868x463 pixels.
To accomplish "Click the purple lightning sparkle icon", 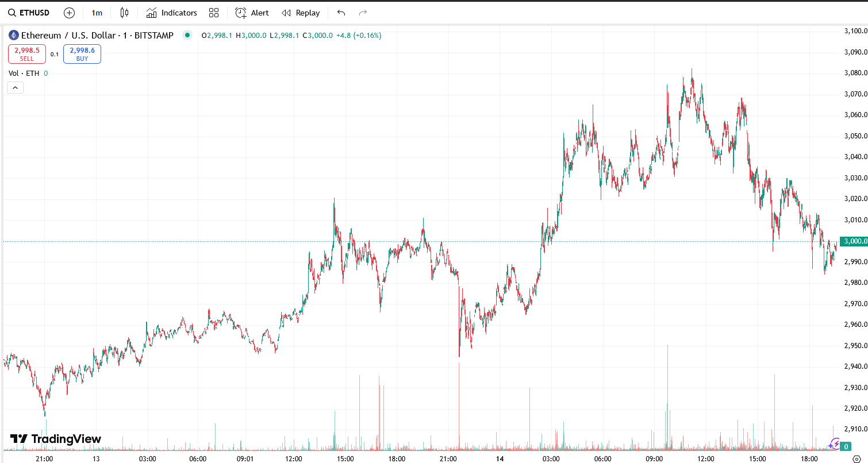I will click(834, 444).
